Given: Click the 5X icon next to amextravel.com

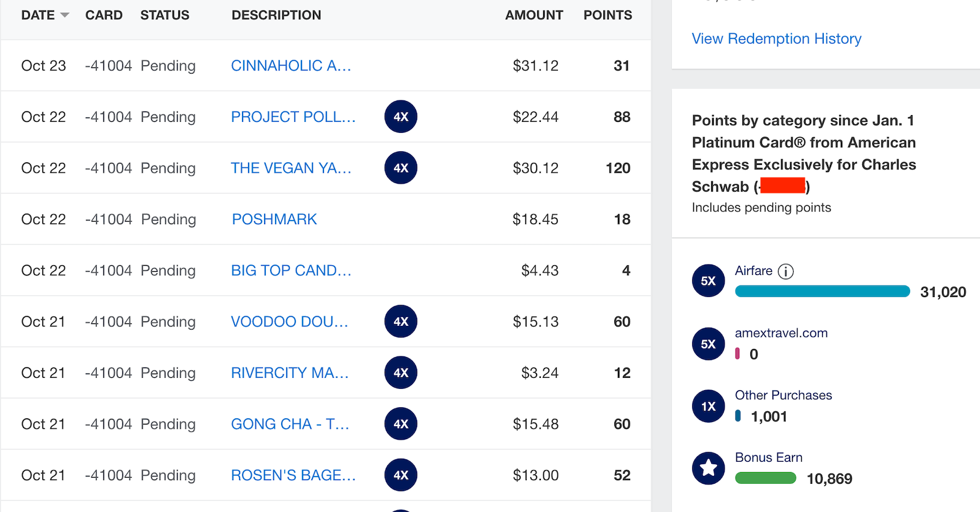Looking at the screenshot, I should (708, 344).
